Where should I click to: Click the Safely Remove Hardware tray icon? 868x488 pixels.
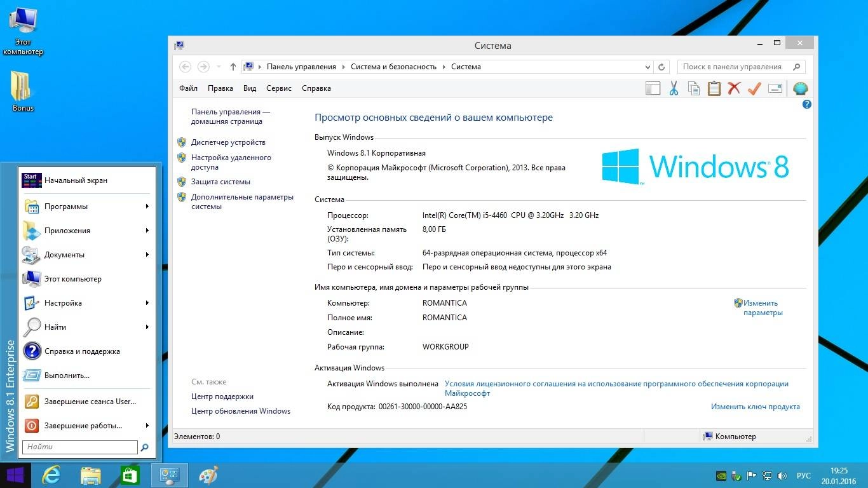pyautogui.click(x=736, y=475)
